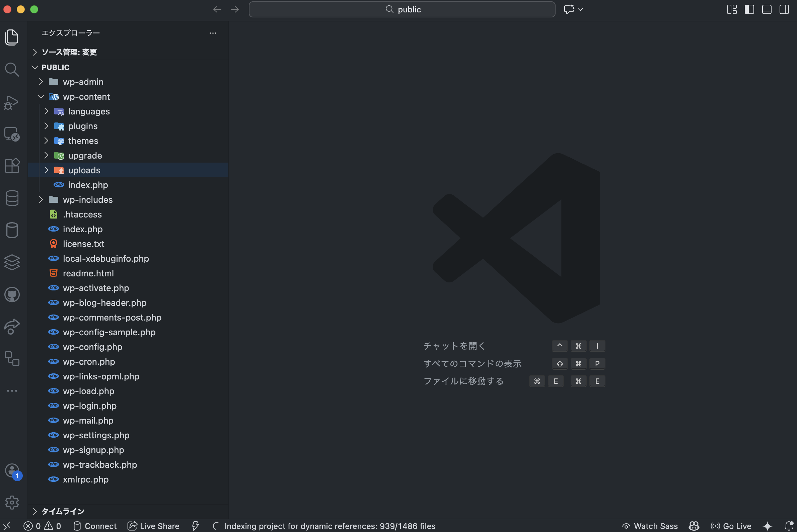797x532 pixels.
Task: Open the chat dropdown menu arrow
Action: point(580,9)
